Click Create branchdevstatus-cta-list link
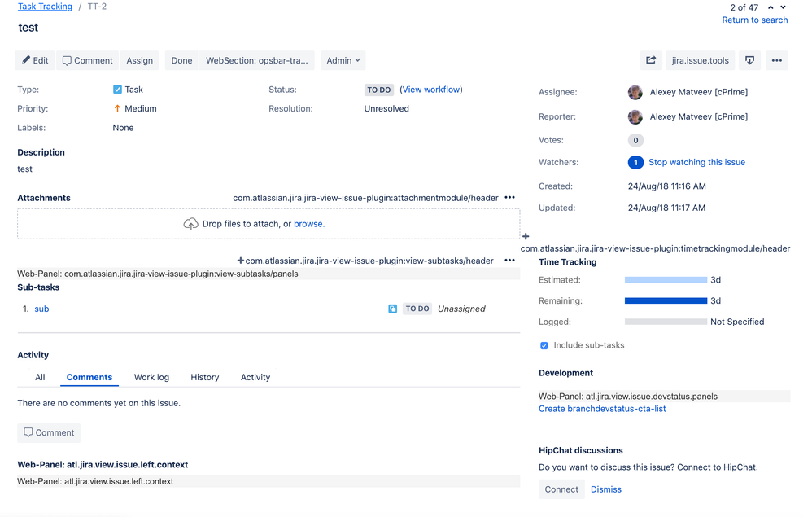The height and width of the screenshot is (517, 812). pos(602,409)
